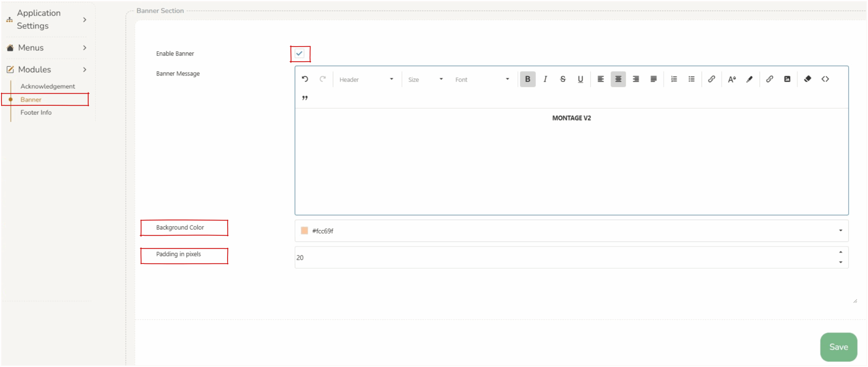Expand the Background Color dropdown arrow
Screen dimensions: 868x367
click(x=841, y=230)
